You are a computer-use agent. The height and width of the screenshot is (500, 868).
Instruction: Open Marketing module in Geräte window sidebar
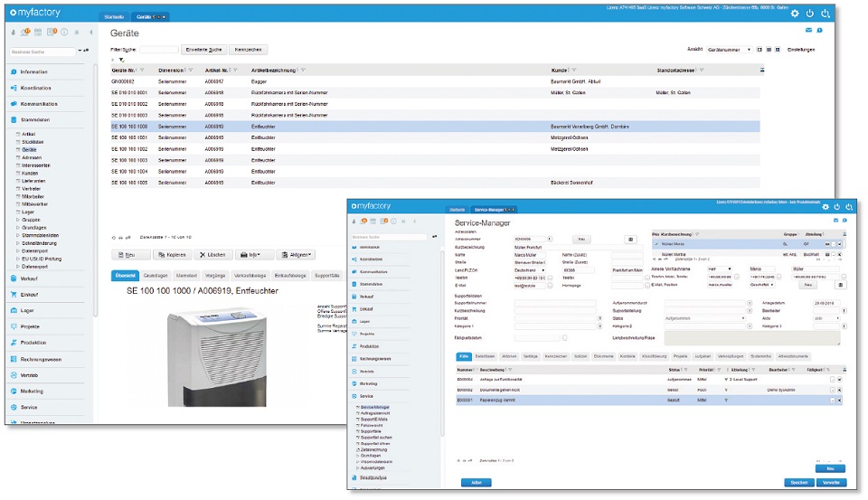coord(32,392)
